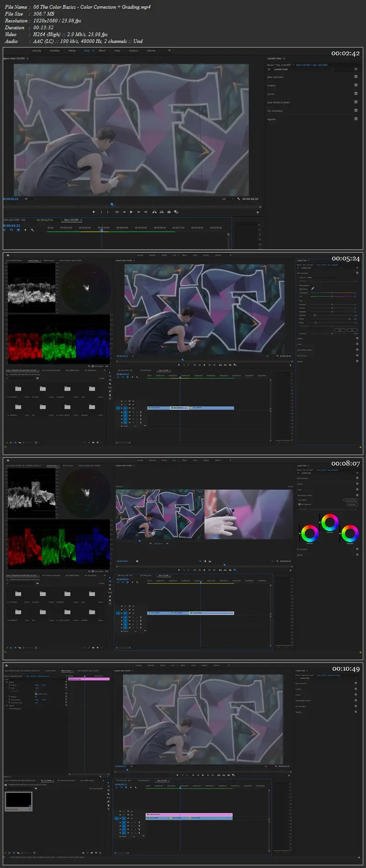Click Comparison View button in the 00:08:07 frame Lumetri panel

coord(350,500)
